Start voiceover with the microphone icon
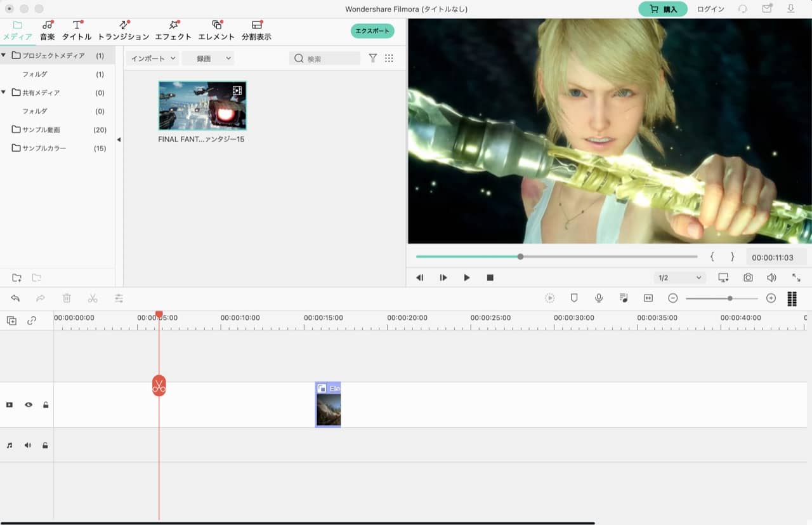Image resolution: width=812 pixels, height=525 pixels. pos(599,298)
